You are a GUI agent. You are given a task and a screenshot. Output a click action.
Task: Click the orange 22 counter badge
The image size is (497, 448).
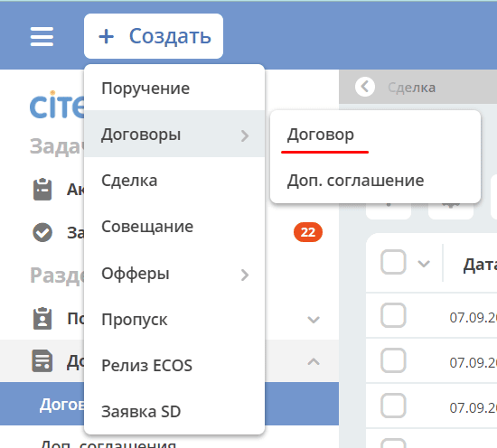click(308, 232)
